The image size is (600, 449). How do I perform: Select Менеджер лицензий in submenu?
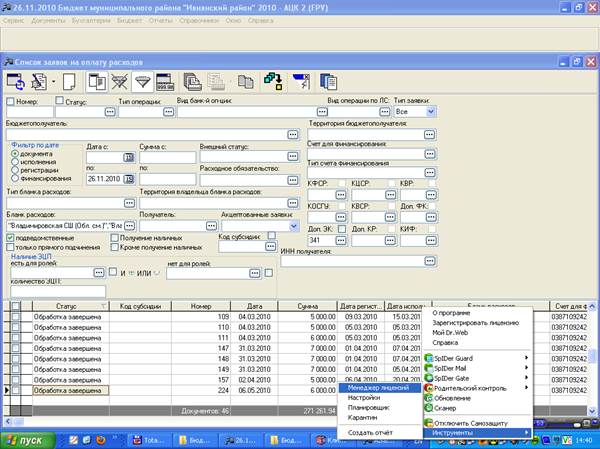380,388
